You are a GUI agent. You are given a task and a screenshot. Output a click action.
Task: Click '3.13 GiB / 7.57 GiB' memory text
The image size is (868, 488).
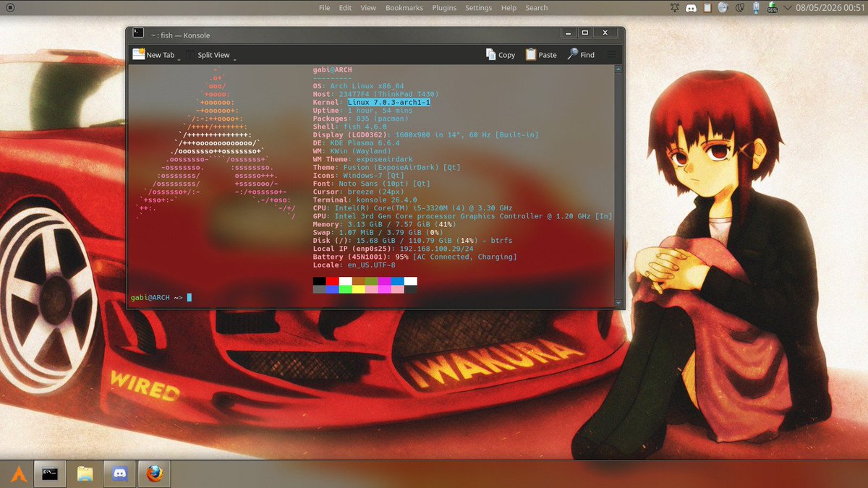388,224
